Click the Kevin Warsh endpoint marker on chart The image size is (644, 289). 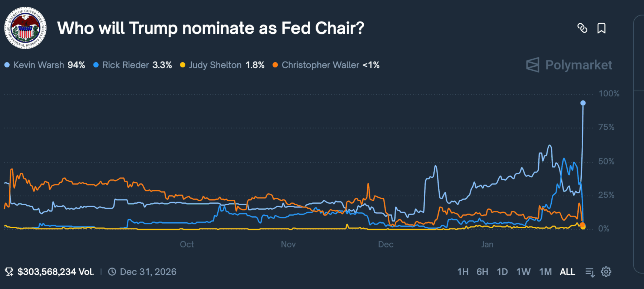click(583, 103)
